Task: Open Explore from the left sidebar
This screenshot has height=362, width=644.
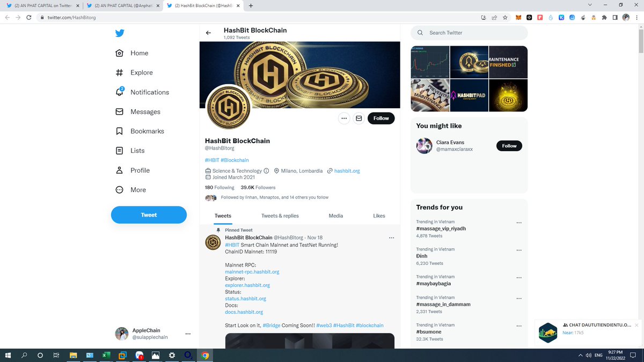Action: click(134, 72)
